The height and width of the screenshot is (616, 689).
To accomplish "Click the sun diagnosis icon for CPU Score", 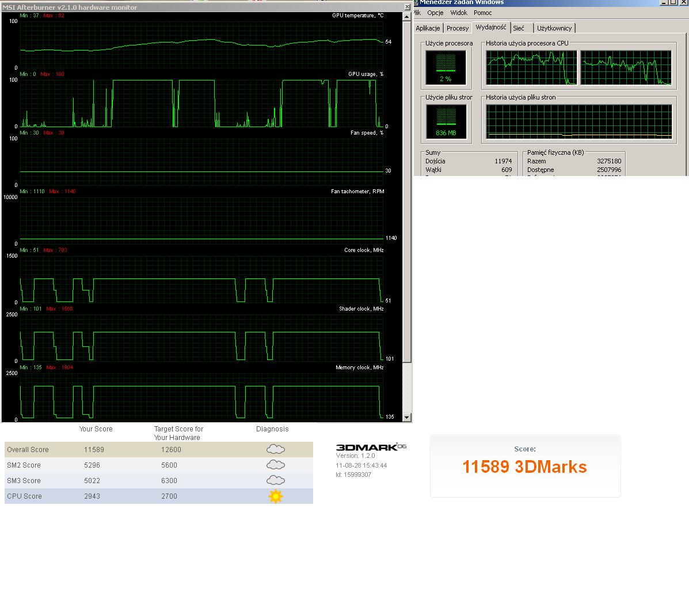I will pyautogui.click(x=276, y=496).
